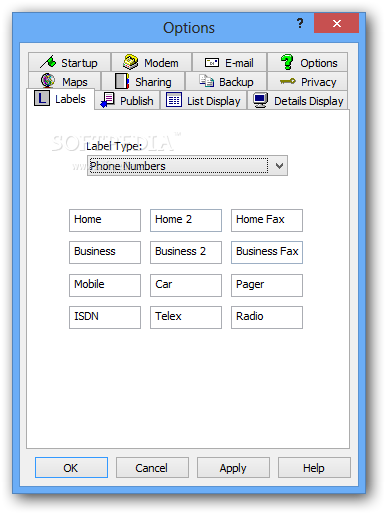Click the ISDN label field
Viewport: 386px width, 514px height.
click(x=105, y=317)
